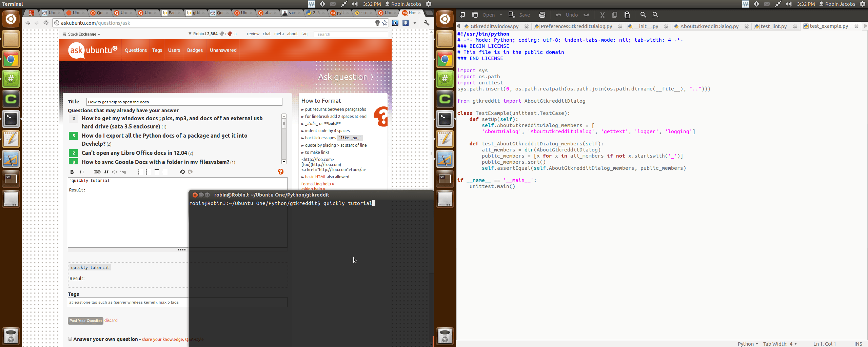Check the Answer your own question box
The height and width of the screenshot is (347, 868).
[70, 339]
